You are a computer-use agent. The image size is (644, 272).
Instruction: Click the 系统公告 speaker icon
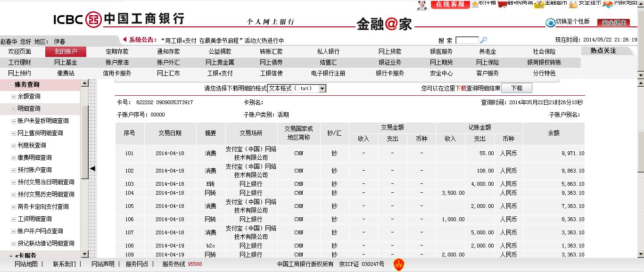point(125,40)
